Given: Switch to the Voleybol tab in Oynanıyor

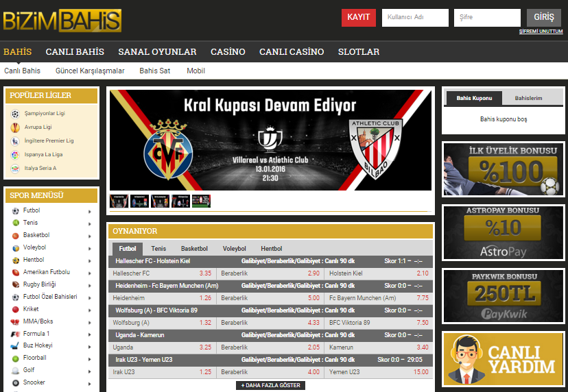Looking at the screenshot, I should coord(235,249).
